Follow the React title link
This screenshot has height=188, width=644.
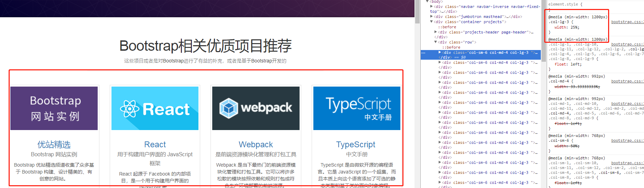coord(155,145)
